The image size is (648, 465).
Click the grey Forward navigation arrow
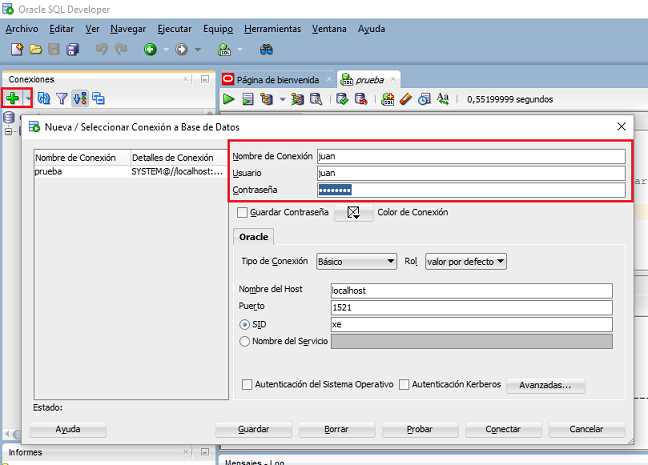pyautogui.click(x=181, y=50)
